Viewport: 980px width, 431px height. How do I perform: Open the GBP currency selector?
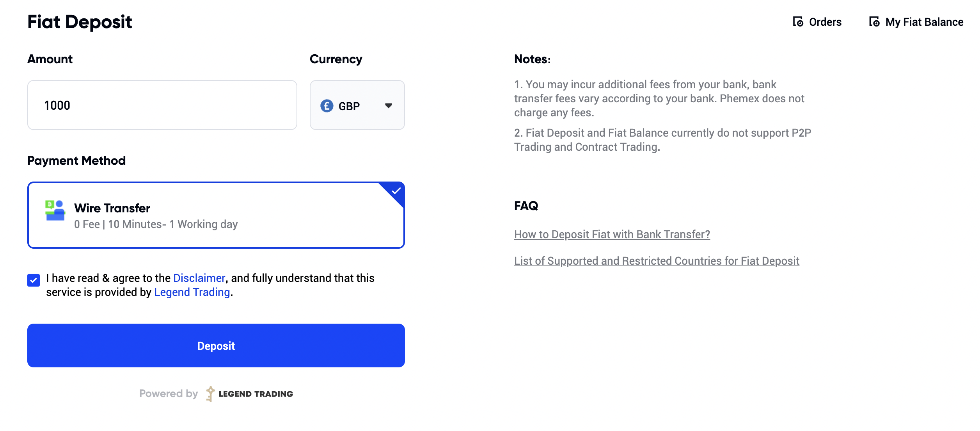pos(357,105)
